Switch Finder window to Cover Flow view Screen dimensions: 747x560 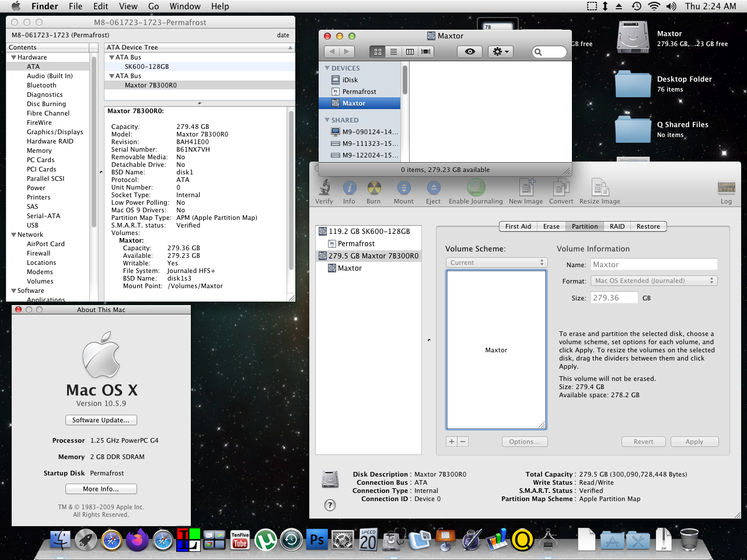pos(426,52)
